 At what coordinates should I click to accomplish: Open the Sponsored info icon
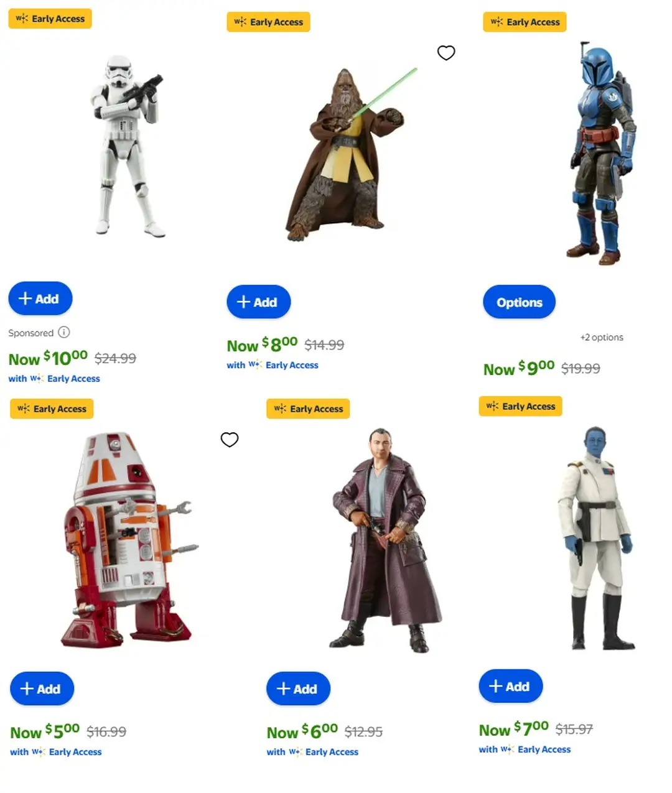(63, 332)
